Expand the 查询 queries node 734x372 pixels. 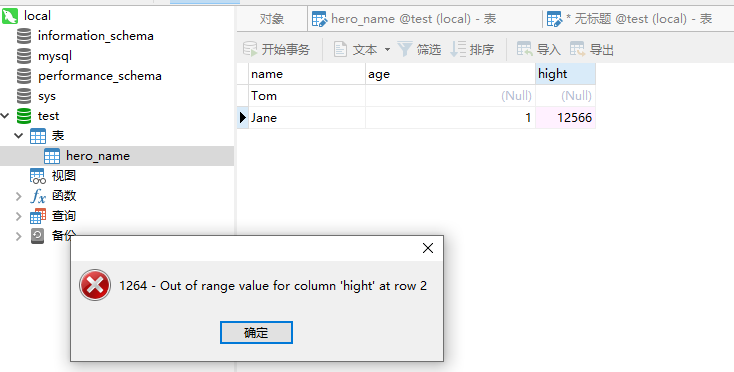click(x=19, y=216)
